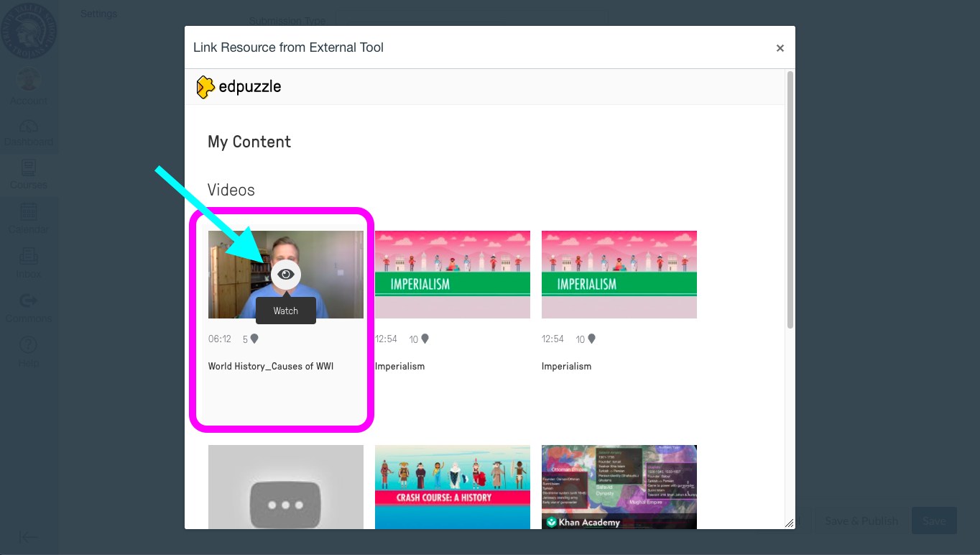Open the Dashboard icon in the sidebar
The width and height of the screenshot is (980, 555).
coord(29,127)
